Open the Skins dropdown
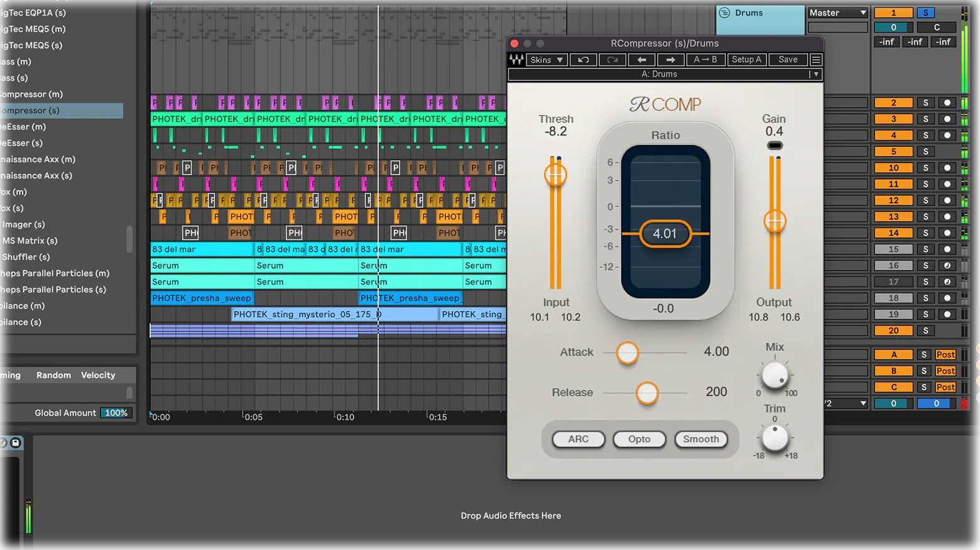This screenshot has width=980, height=550. 547,60
